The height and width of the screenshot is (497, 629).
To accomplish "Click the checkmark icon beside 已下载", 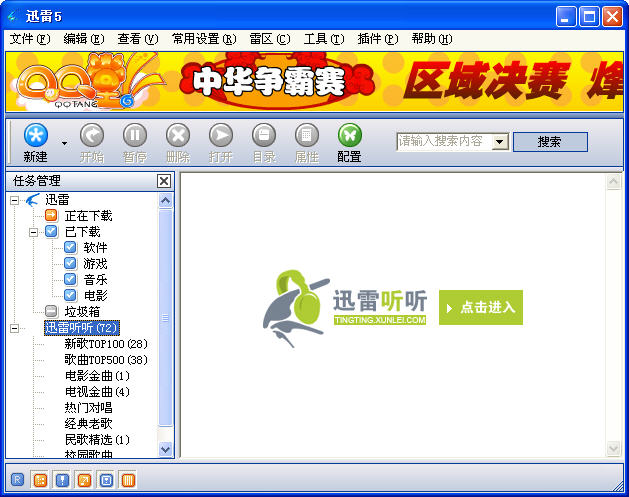I will (x=51, y=231).
